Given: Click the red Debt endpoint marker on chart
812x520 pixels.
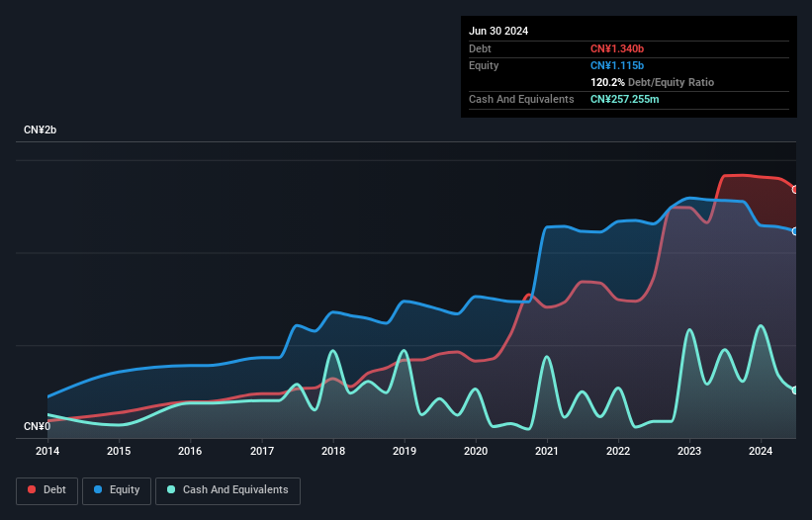Looking at the screenshot, I should click(x=795, y=190).
